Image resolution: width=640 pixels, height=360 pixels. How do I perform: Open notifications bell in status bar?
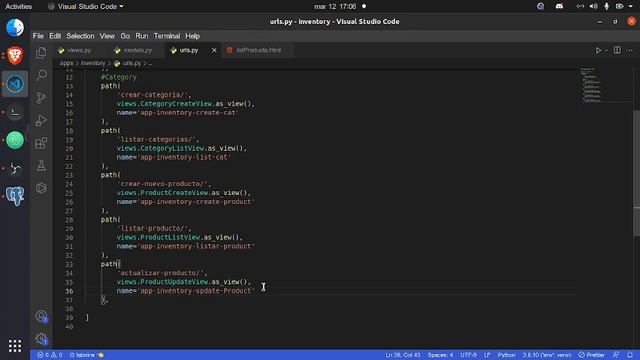click(x=630, y=355)
